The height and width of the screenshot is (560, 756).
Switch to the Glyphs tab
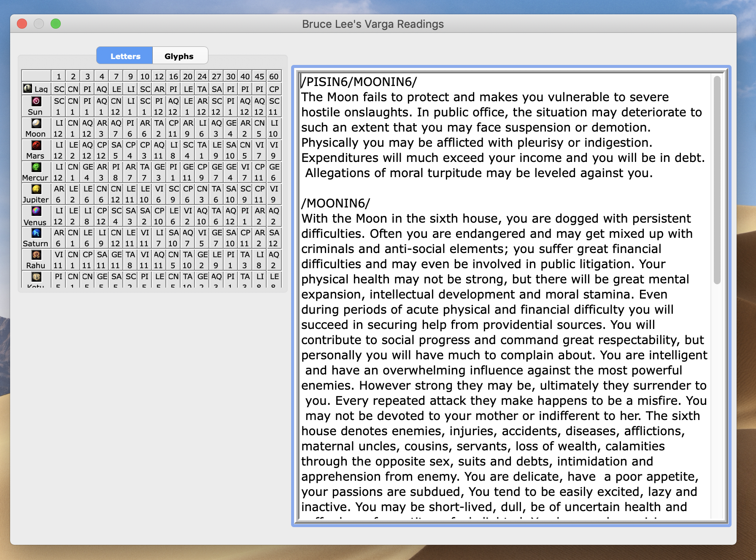pos(179,56)
